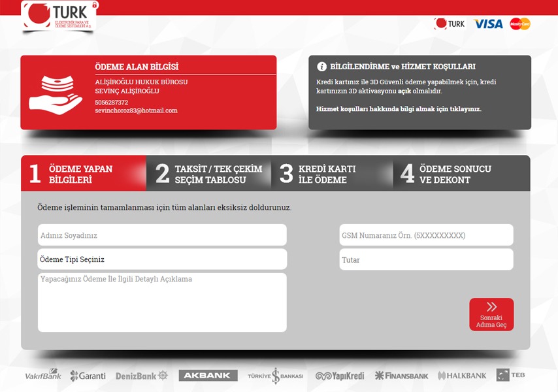Click the MasterCard logo

pyautogui.click(x=520, y=24)
